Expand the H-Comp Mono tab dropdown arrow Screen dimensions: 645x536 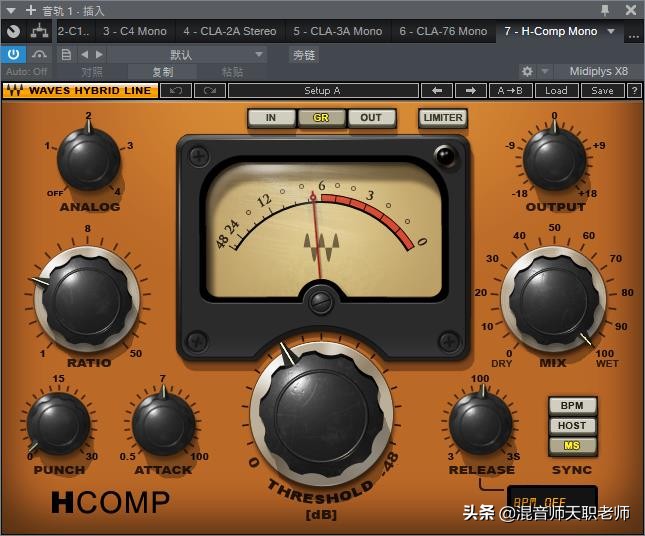[x=612, y=31]
